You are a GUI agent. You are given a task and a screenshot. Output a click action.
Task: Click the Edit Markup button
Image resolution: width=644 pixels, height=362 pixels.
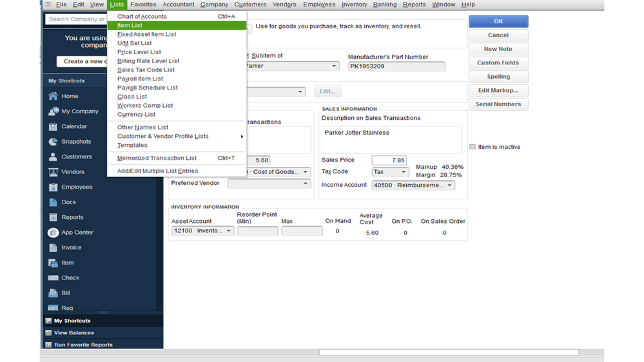498,90
